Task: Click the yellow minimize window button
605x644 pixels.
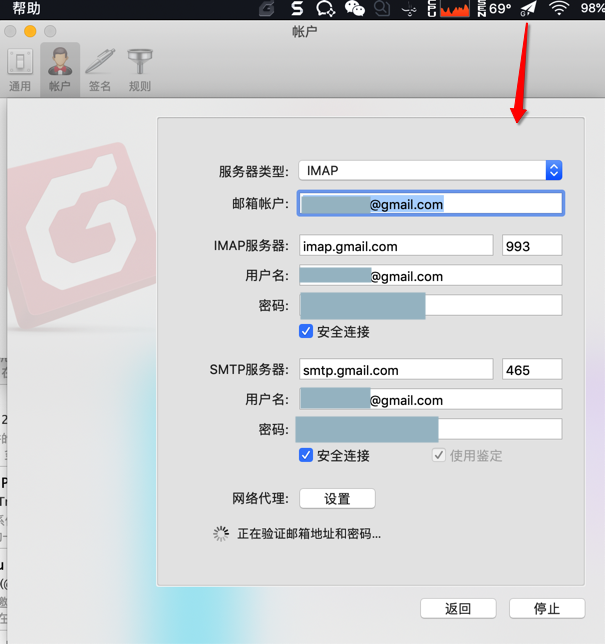Action: (x=30, y=31)
